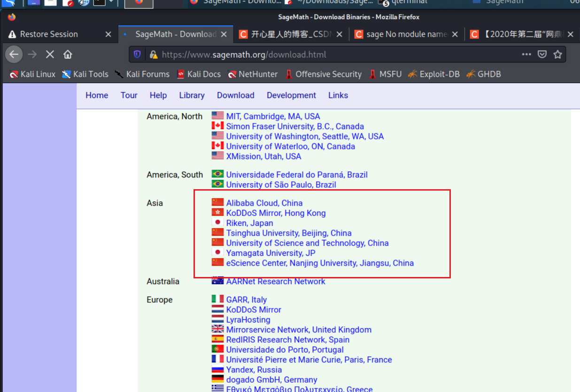This screenshot has height=392, width=580.
Task: Close the Restore Session tab
Action: coord(108,34)
